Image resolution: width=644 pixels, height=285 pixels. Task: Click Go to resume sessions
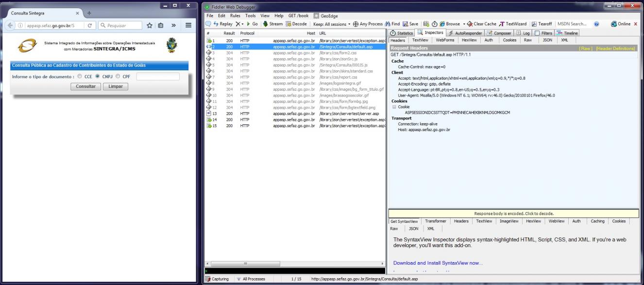coord(253,23)
